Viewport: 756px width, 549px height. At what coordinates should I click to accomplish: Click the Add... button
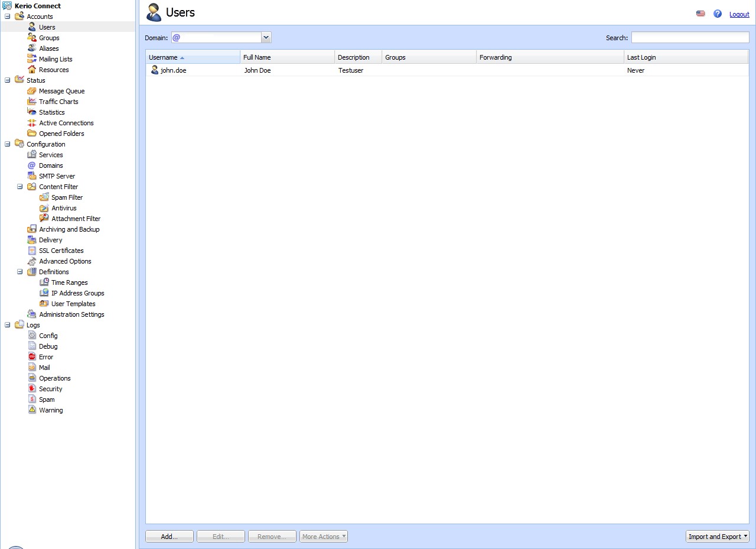point(170,537)
